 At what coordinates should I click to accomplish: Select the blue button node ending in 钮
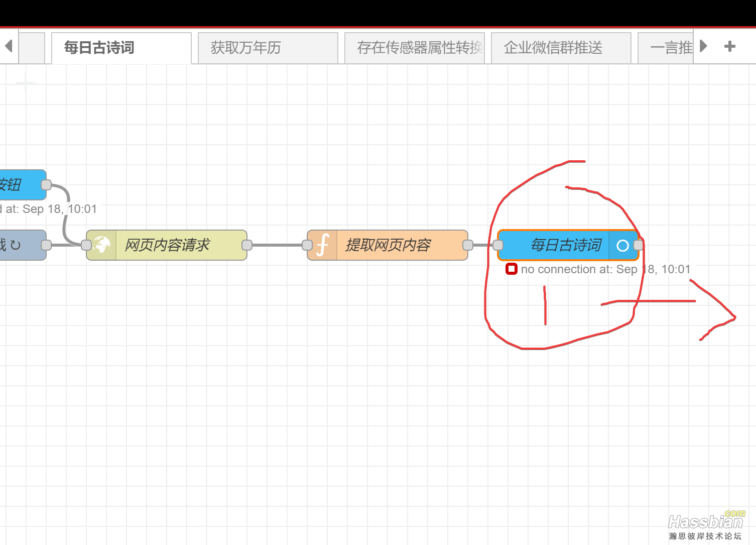[x=23, y=185]
